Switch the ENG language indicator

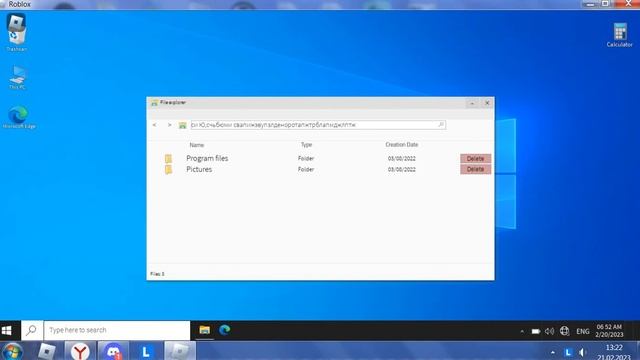(x=583, y=331)
